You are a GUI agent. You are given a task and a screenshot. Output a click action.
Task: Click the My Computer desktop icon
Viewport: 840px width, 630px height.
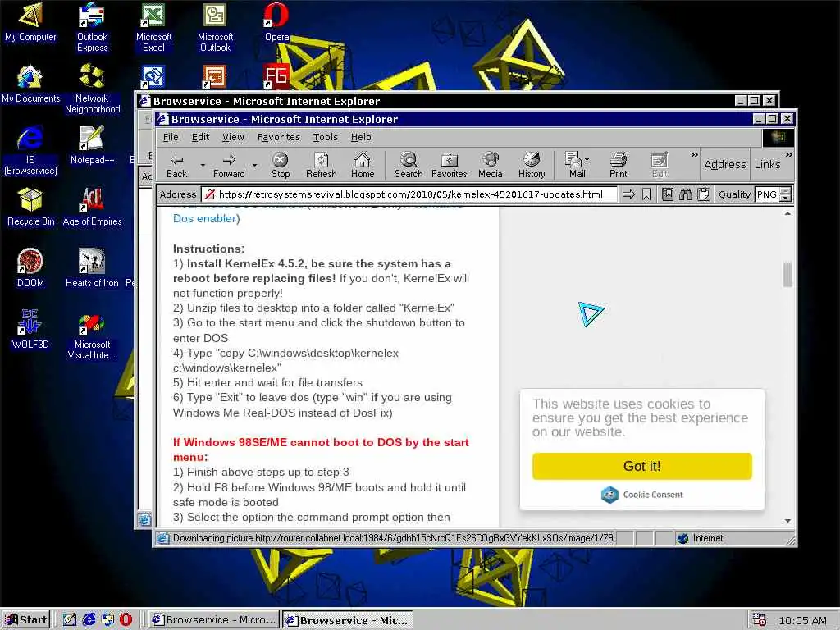pos(30,22)
